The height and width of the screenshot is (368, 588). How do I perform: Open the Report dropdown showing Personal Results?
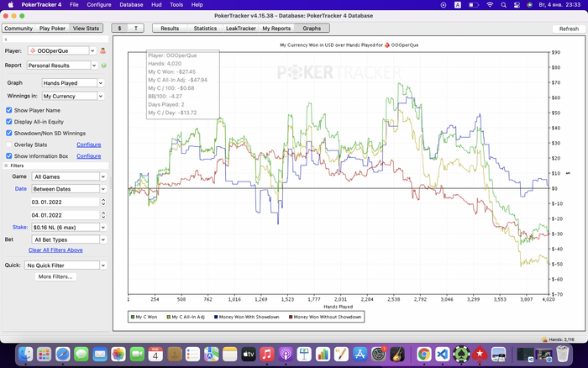pyautogui.click(x=62, y=66)
